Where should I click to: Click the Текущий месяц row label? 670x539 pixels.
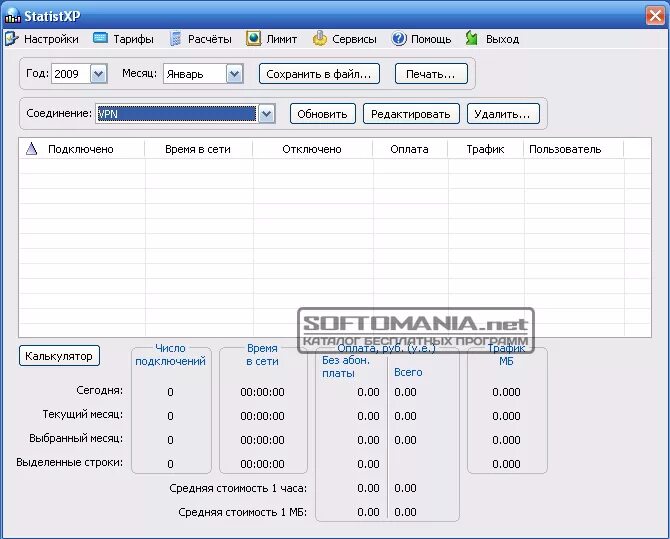[x=82, y=414]
